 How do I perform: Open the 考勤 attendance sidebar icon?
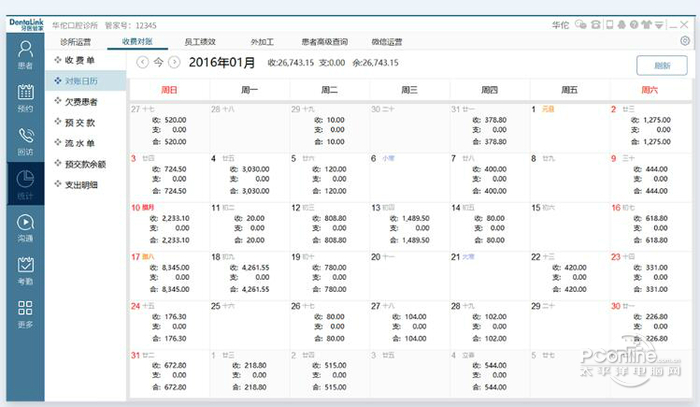tap(25, 270)
